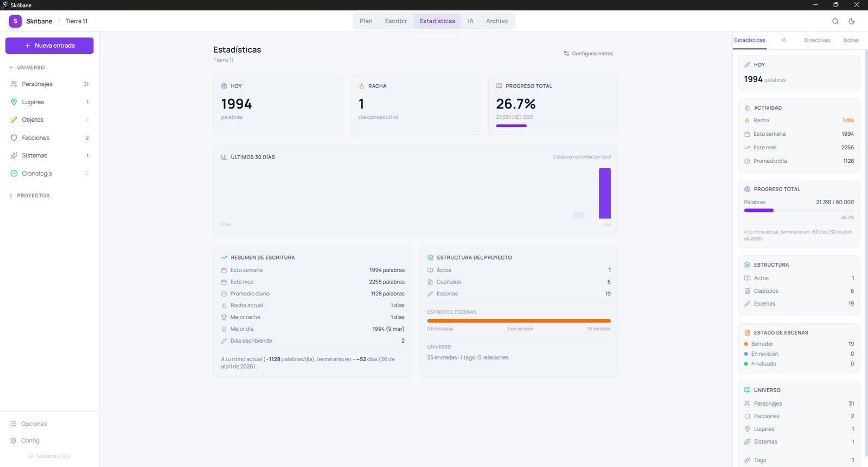Click the Skribane purple S logo

15,21
